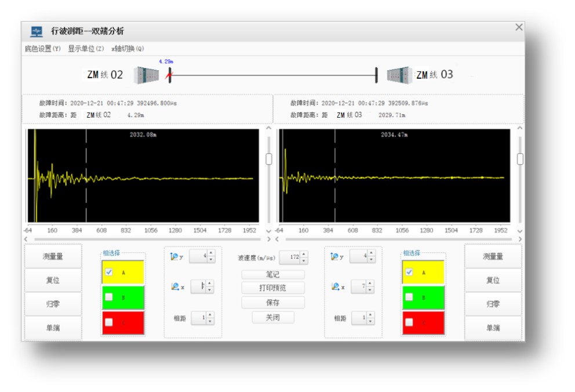
Task: Toggle phase A checkbox in left panel
Action: click(108, 272)
